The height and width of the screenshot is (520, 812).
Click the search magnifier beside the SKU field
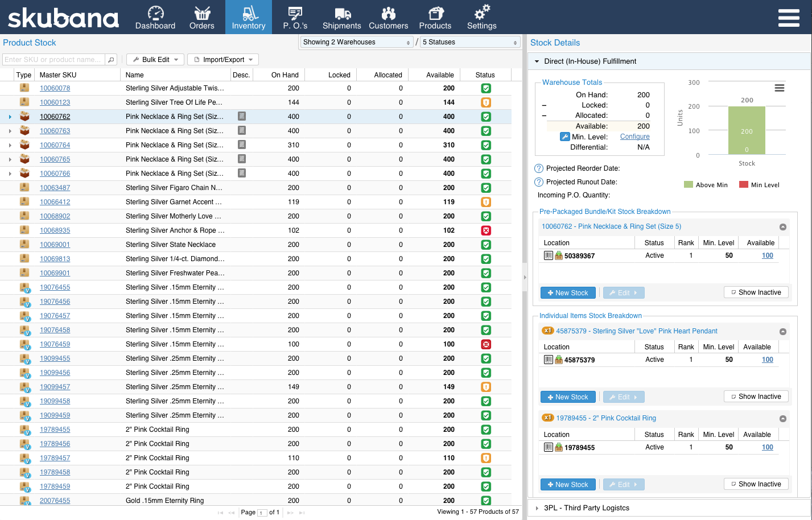(x=112, y=60)
